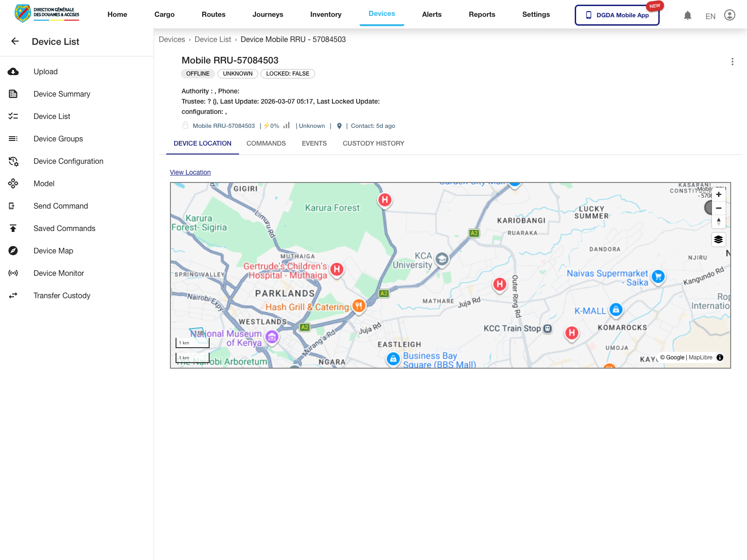Viewport: 747px width, 560px height.
Task: Select Transfer Custody in sidebar
Action: tap(62, 295)
